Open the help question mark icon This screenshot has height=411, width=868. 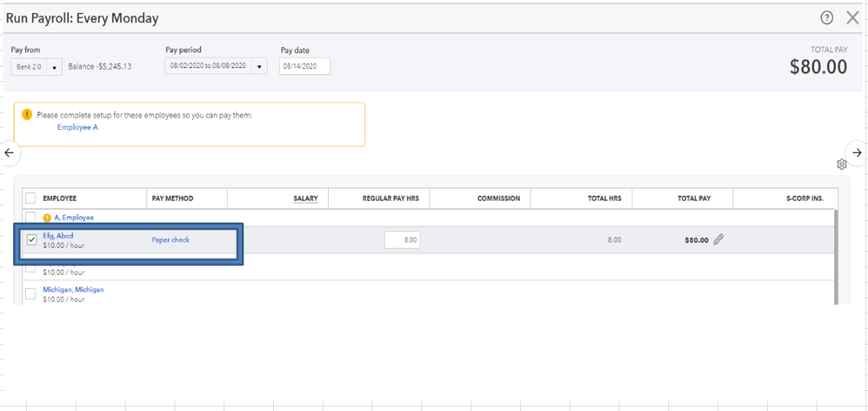[826, 17]
